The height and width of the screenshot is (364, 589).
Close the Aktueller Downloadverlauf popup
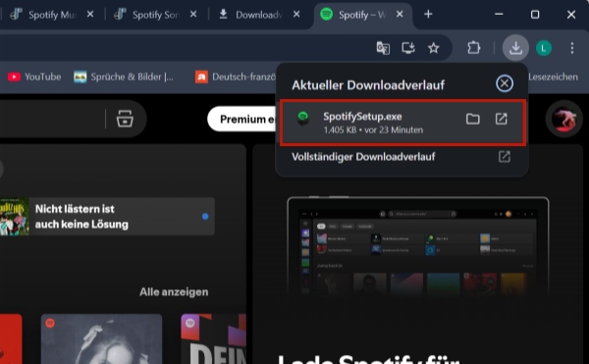(x=505, y=83)
